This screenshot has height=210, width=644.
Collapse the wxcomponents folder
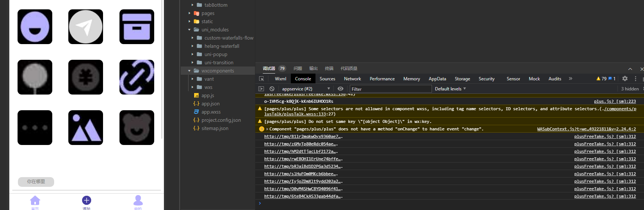(189, 71)
